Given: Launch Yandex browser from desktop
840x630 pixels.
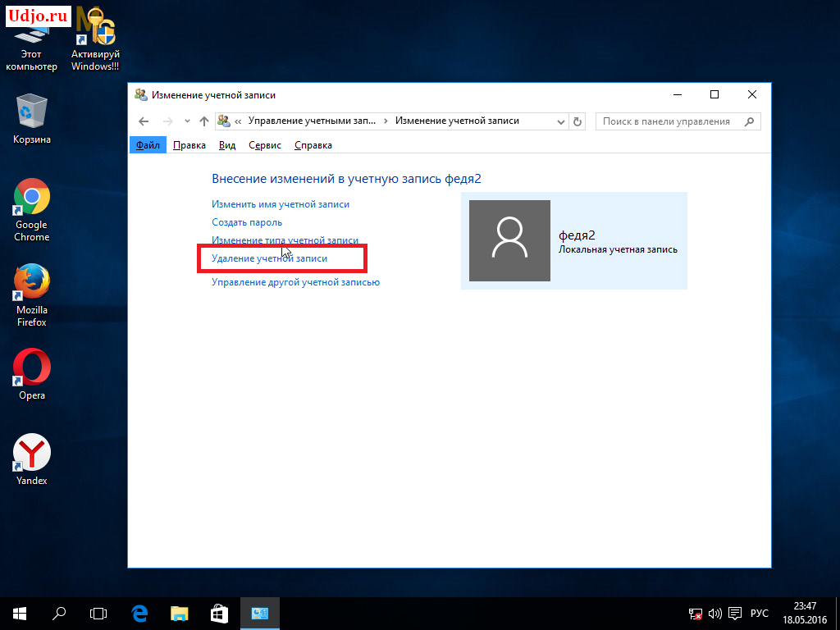Looking at the screenshot, I should pyautogui.click(x=32, y=459).
